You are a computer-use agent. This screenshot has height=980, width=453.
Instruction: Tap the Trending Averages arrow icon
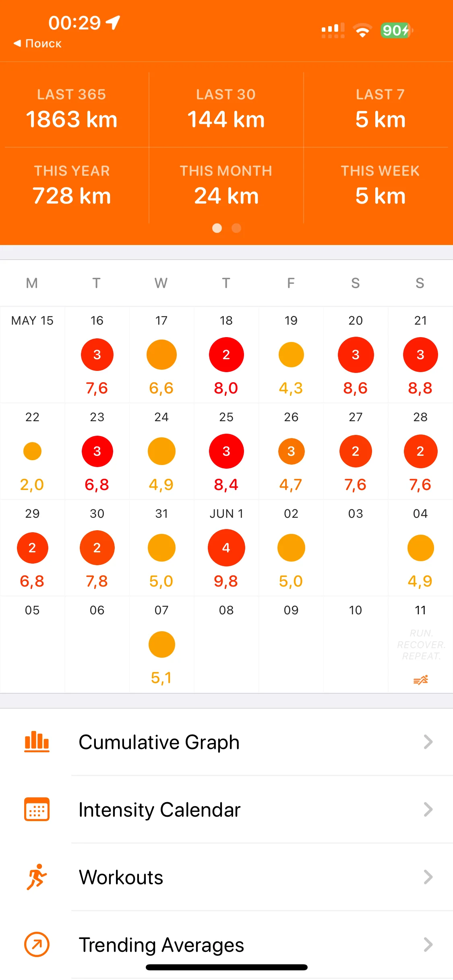tap(37, 945)
